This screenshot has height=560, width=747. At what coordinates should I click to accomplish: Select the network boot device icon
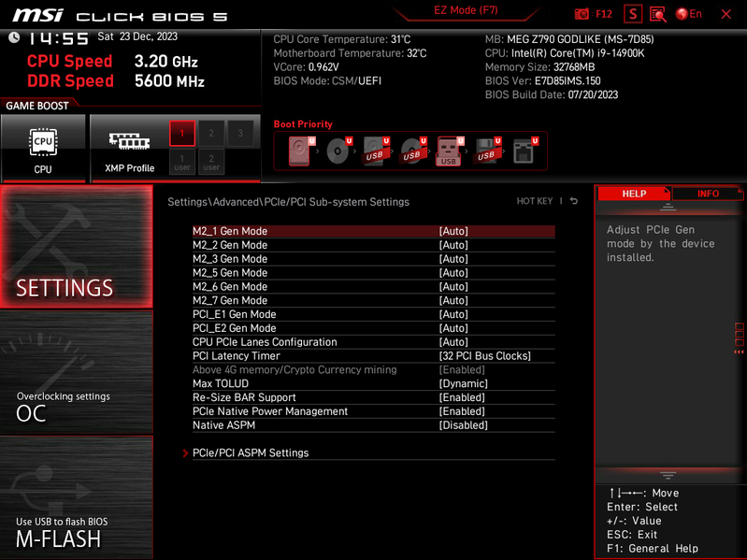[525, 151]
